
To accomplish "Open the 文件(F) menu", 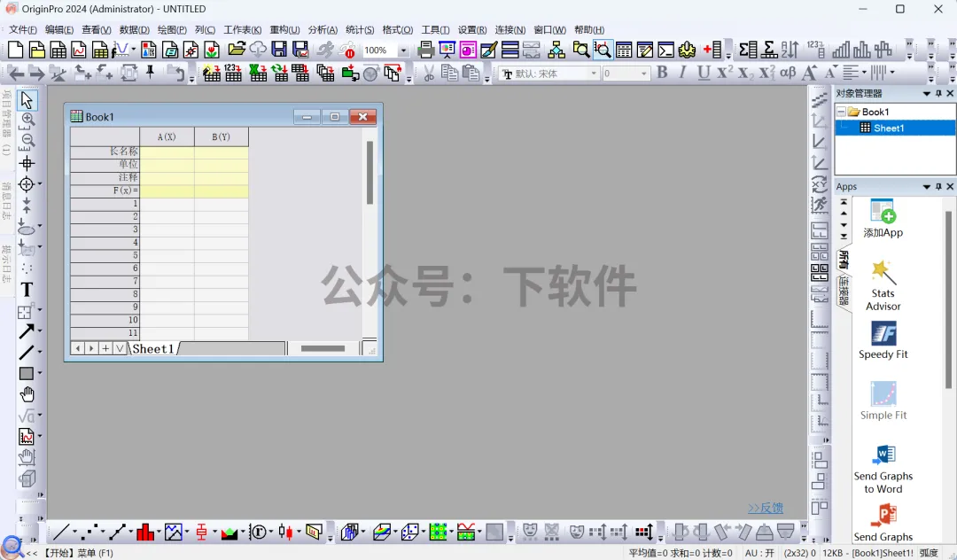I will click(x=23, y=30).
